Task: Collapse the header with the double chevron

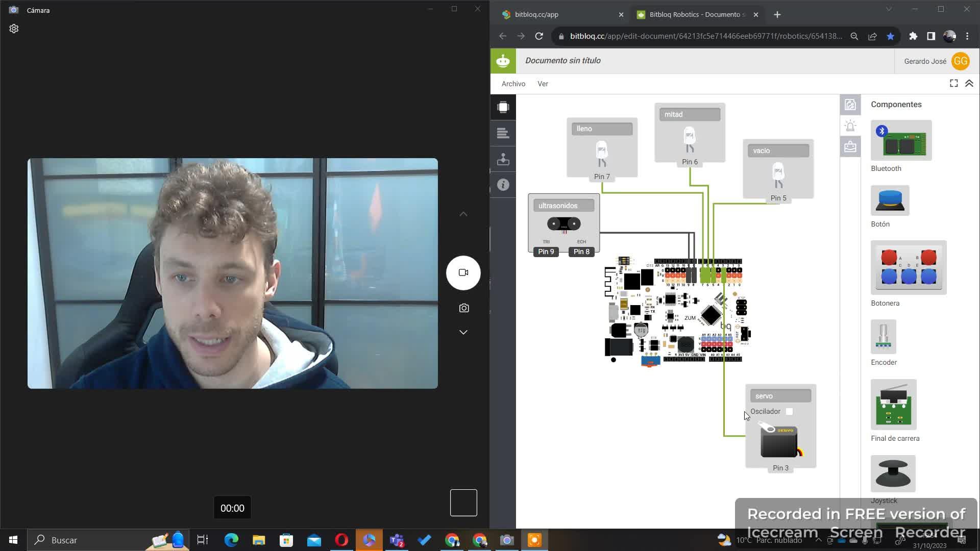Action: pyautogui.click(x=969, y=83)
